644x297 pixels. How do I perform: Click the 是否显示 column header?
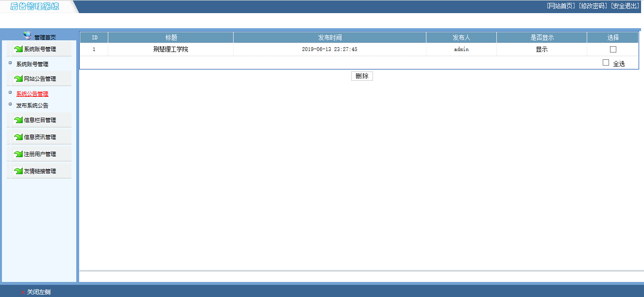tap(542, 37)
